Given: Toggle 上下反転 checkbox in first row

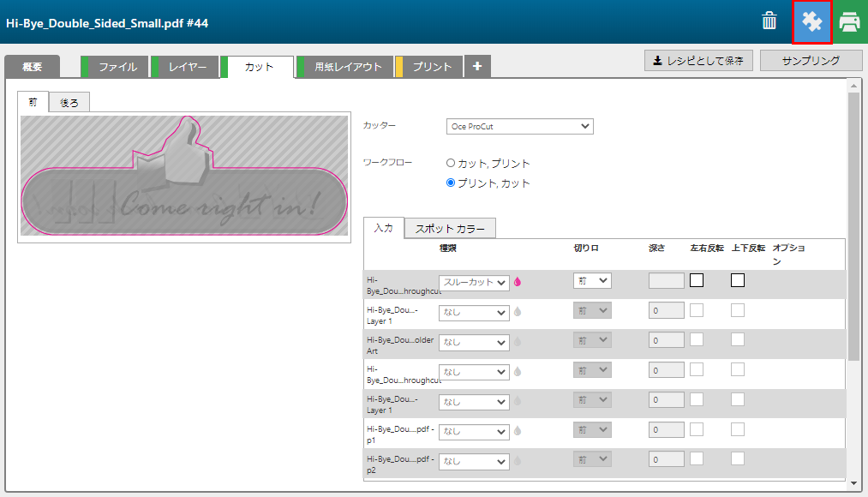Looking at the screenshot, I should click(738, 280).
